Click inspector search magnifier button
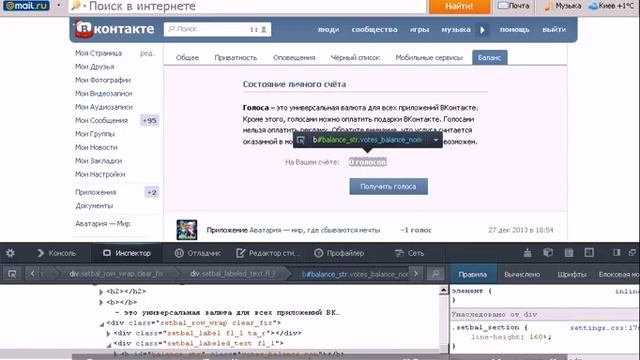Viewport: 640px width, 360px height. 436,274
